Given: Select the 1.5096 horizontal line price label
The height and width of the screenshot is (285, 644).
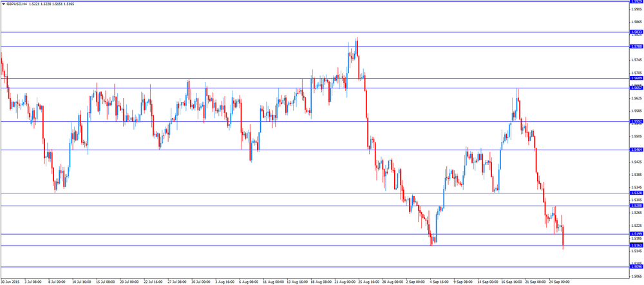Looking at the screenshot, I should pyautogui.click(x=636, y=267).
